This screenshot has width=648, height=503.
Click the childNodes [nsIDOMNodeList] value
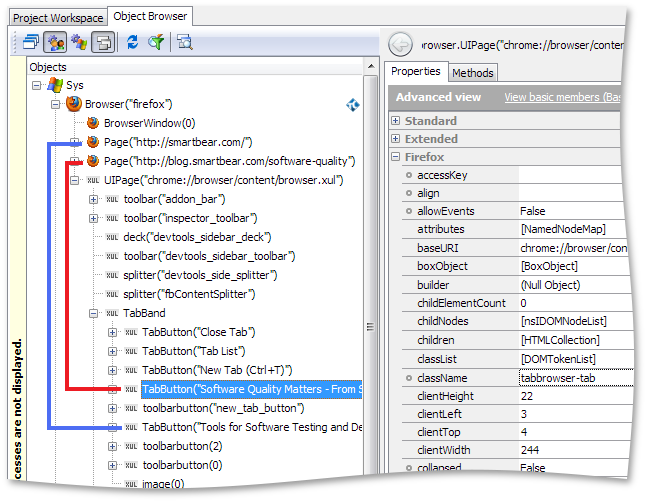(564, 321)
